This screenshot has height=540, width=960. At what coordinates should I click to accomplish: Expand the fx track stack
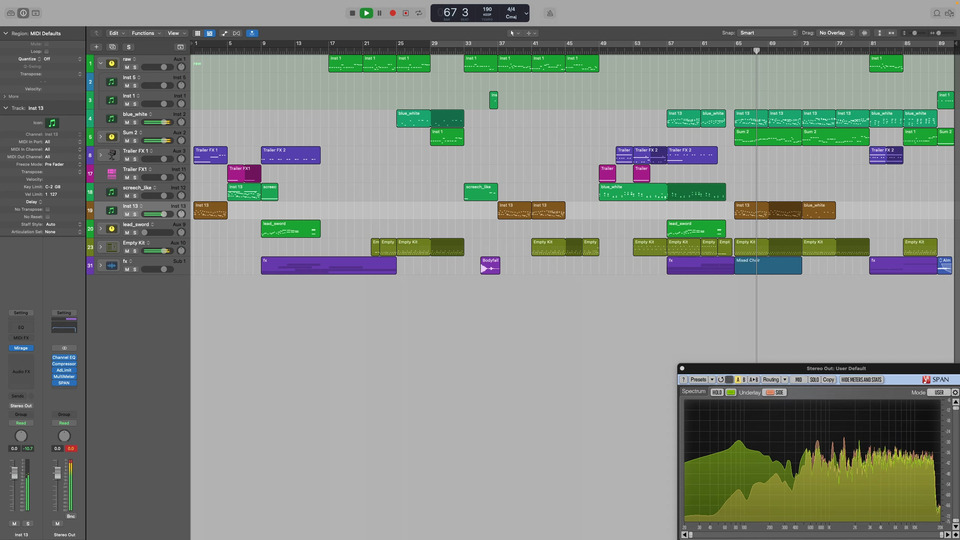tap(101, 265)
